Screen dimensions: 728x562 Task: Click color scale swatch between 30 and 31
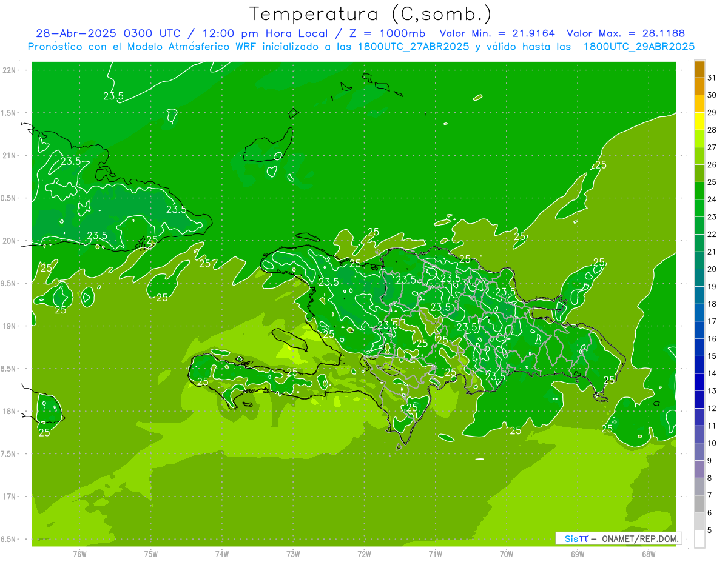click(x=699, y=87)
